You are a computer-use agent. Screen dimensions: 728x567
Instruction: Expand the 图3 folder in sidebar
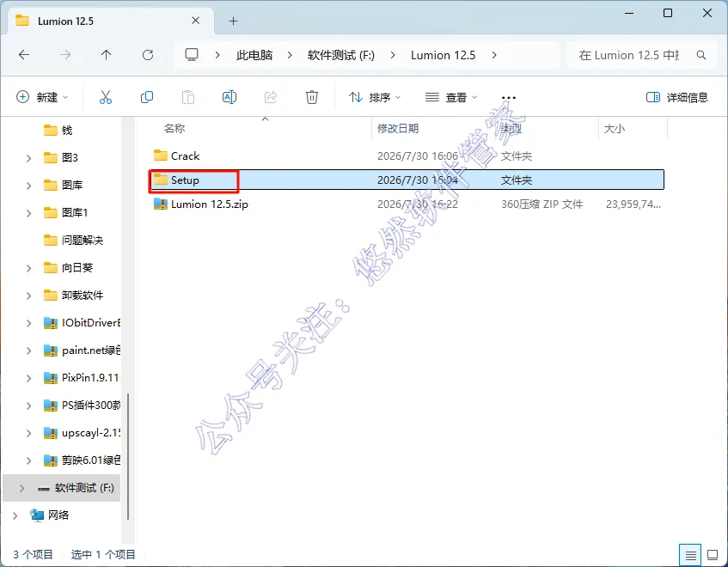click(28, 158)
